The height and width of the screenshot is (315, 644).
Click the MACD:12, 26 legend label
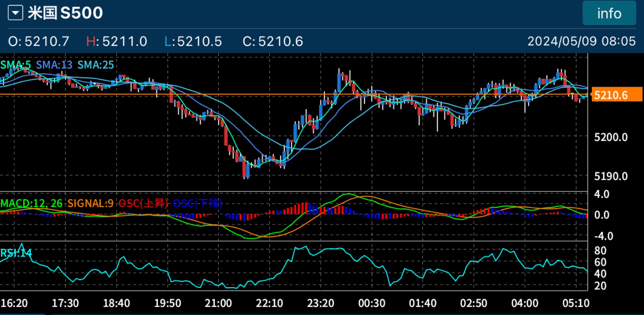pos(31,203)
